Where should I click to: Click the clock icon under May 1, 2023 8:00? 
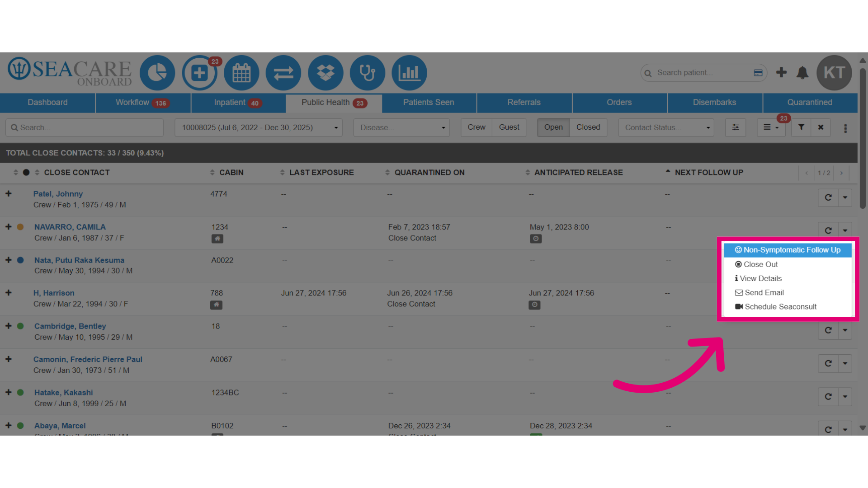point(536,239)
